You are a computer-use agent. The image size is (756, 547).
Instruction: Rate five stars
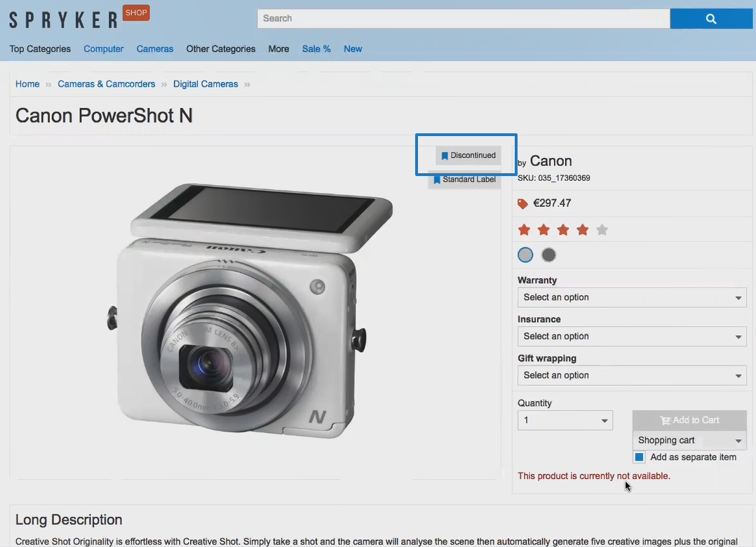(x=602, y=230)
